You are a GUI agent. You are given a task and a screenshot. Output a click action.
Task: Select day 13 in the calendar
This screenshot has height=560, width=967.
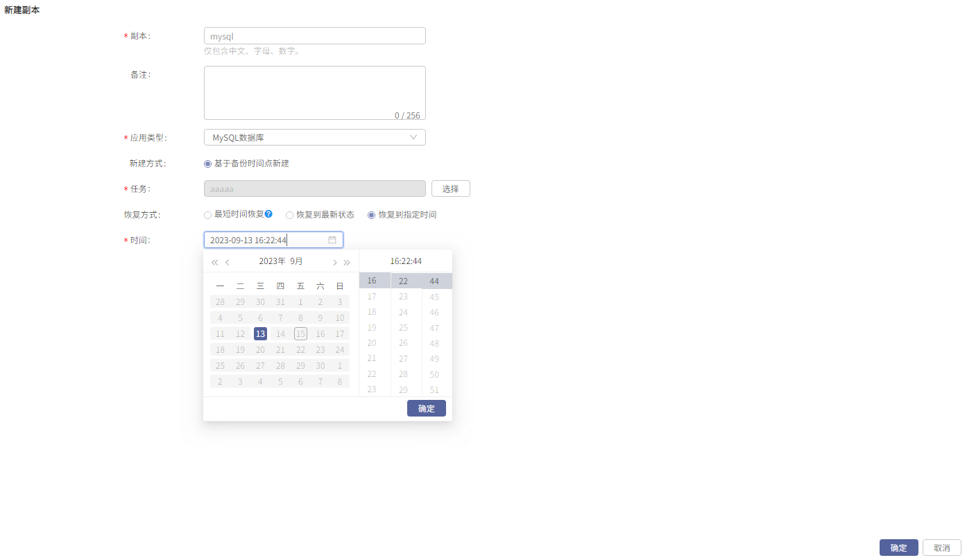point(260,333)
